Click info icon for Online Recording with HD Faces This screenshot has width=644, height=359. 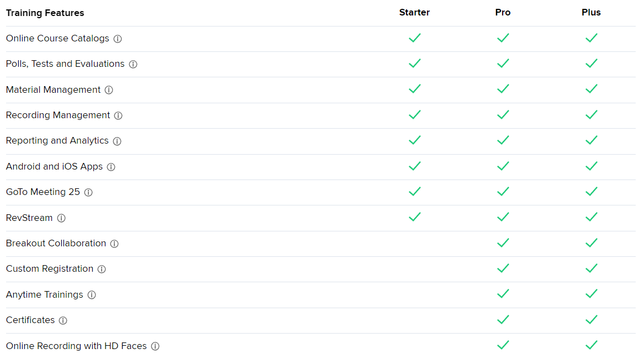(x=155, y=346)
